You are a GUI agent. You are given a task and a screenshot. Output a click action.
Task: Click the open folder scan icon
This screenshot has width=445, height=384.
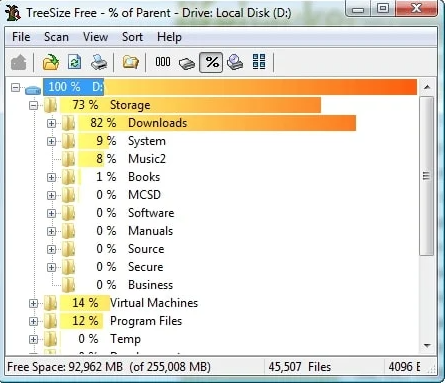[51, 62]
